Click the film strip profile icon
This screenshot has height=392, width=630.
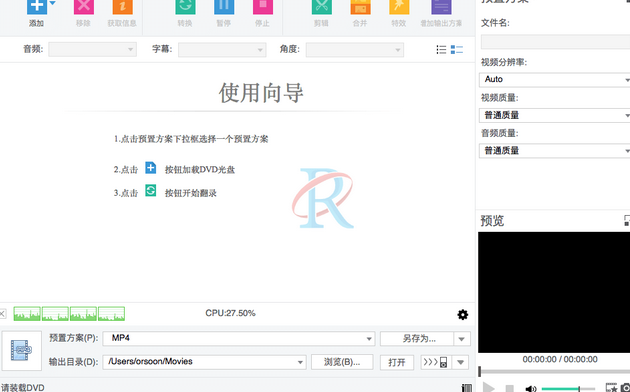pos(21,350)
